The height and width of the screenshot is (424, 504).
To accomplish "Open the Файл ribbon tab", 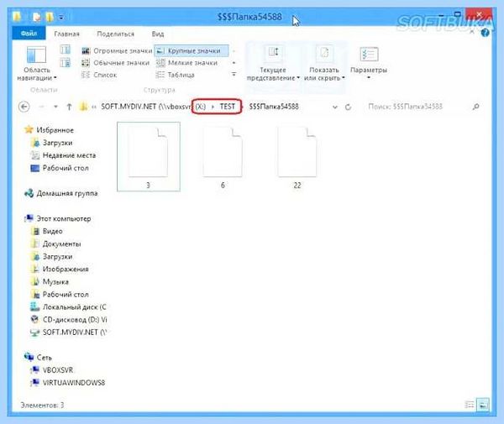I will pyautogui.click(x=29, y=34).
